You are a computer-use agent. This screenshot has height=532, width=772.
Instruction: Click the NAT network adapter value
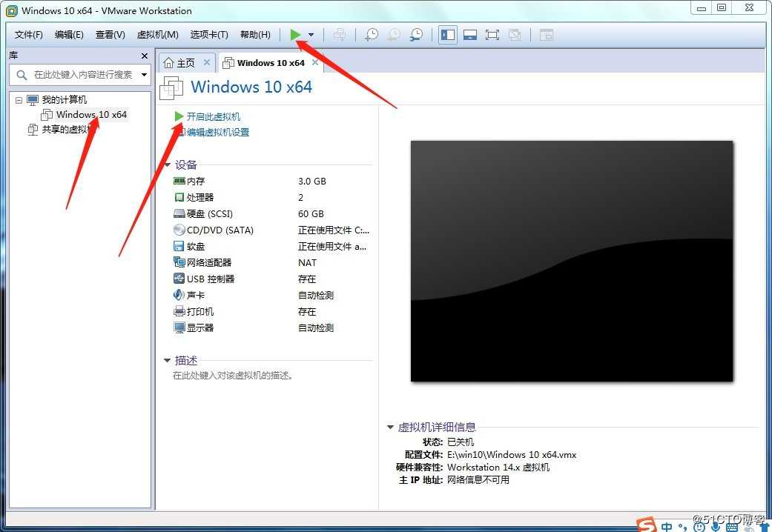[307, 262]
